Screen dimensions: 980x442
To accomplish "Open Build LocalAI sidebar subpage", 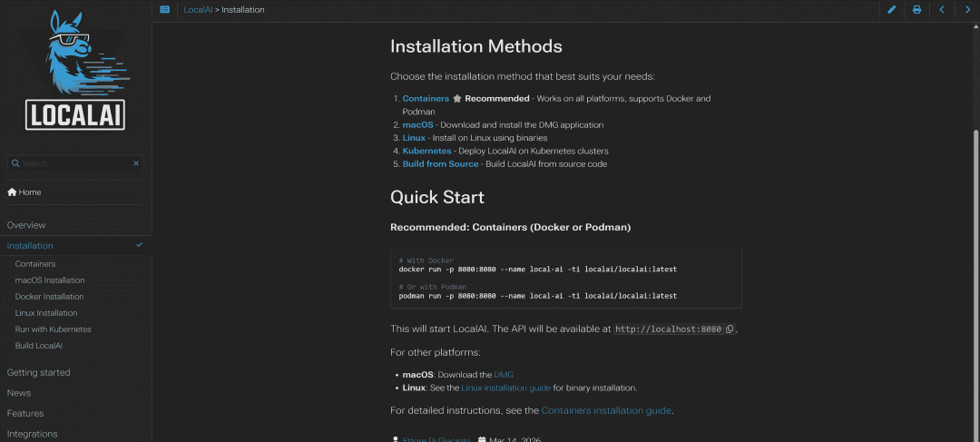I will [39, 345].
